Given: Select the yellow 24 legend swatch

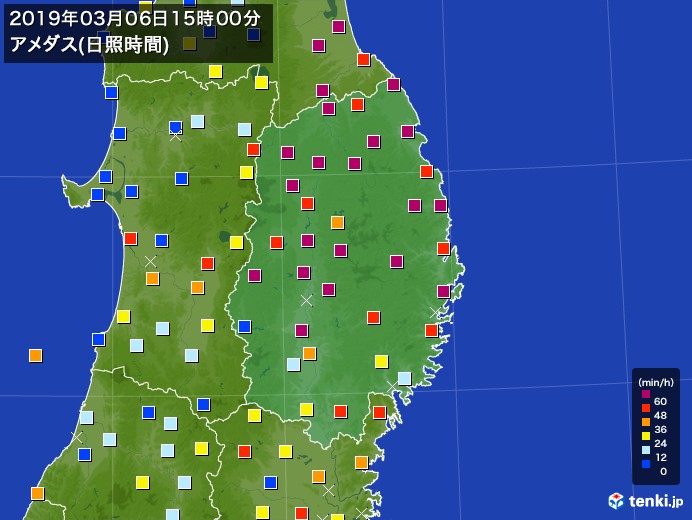Looking at the screenshot, I should point(646,436).
